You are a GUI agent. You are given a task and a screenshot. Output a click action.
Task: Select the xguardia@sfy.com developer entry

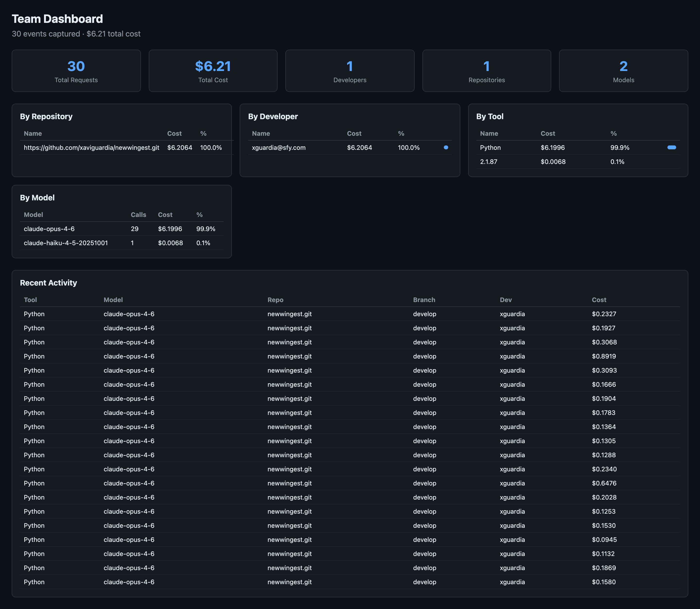(279, 147)
